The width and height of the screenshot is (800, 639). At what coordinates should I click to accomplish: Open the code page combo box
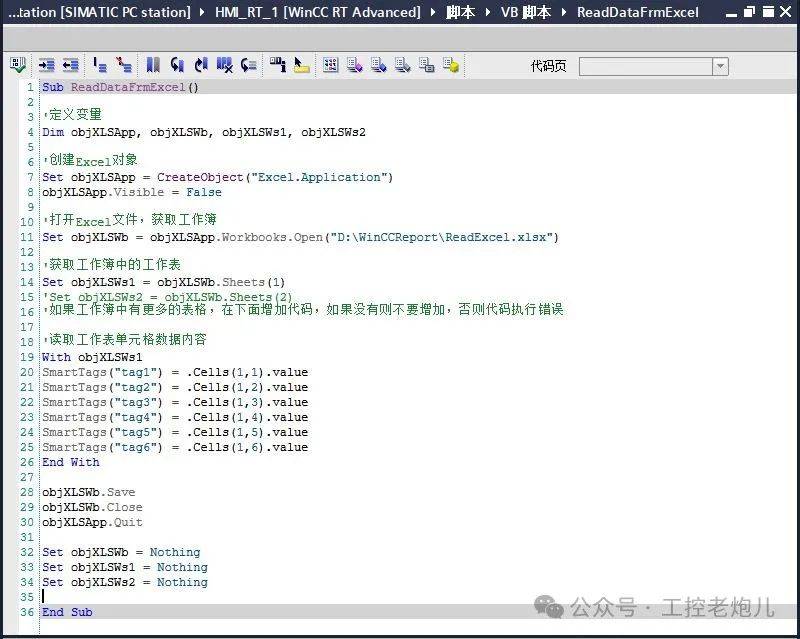[x=654, y=66]
